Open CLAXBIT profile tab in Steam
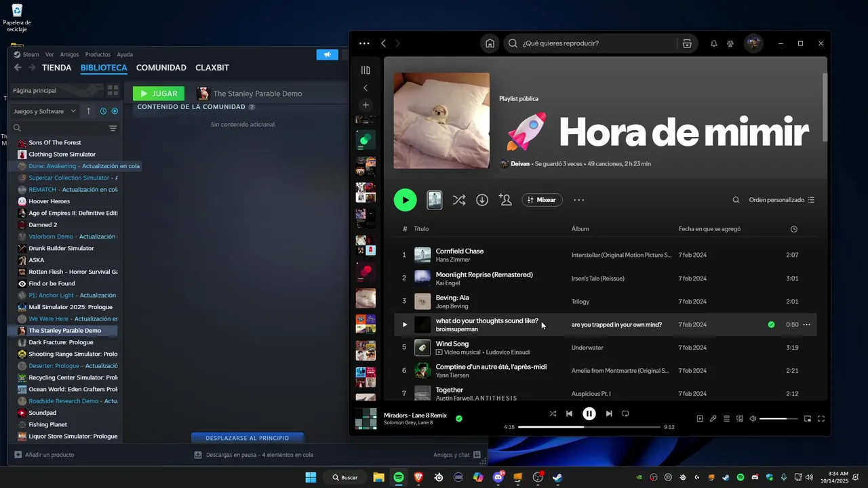 (x=212, y=68)
